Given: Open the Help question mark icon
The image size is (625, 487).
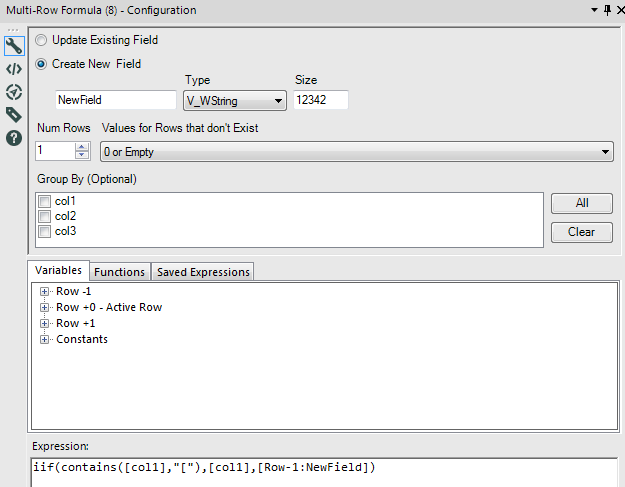Looking at the screenshot, I should point(14,138).
